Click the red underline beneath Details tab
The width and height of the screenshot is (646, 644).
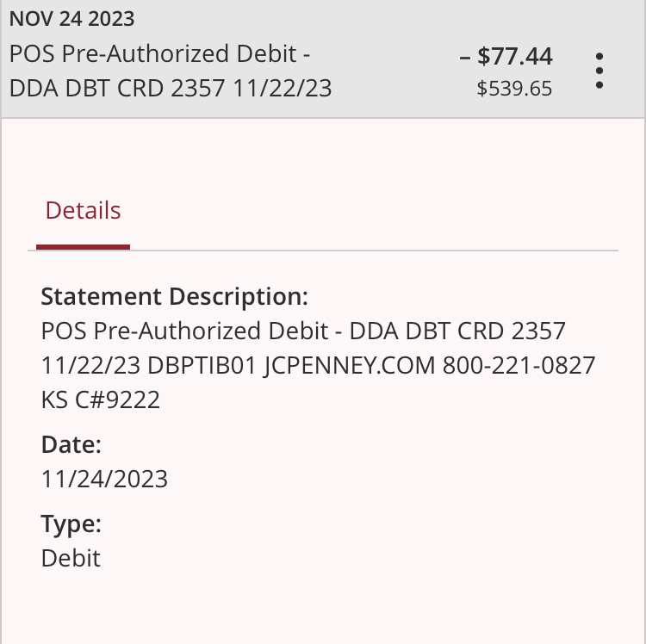[83, 247]
